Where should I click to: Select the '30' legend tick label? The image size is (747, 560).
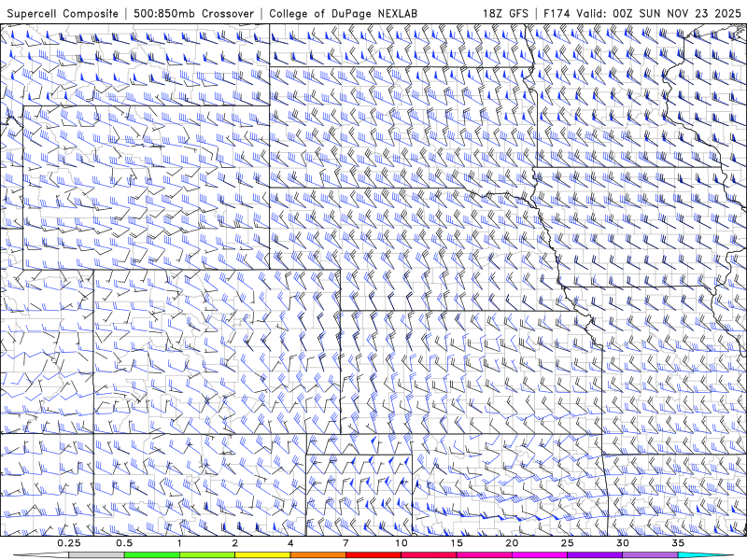point(622,543)
